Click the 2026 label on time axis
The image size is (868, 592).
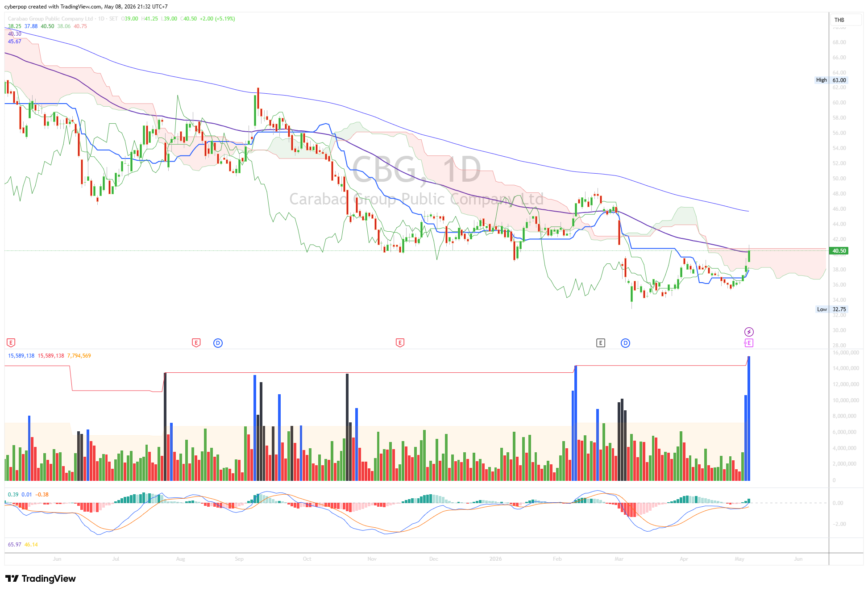pos(495,559)
